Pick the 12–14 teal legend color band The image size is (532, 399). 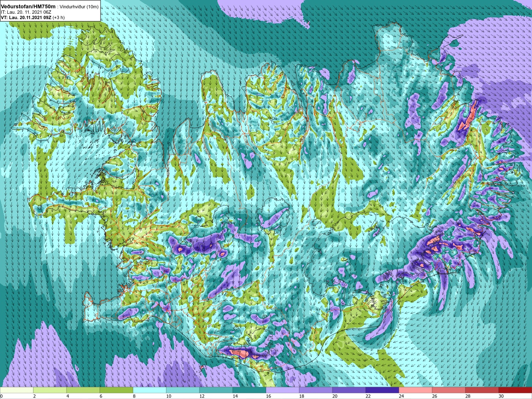tap(216, 390)
